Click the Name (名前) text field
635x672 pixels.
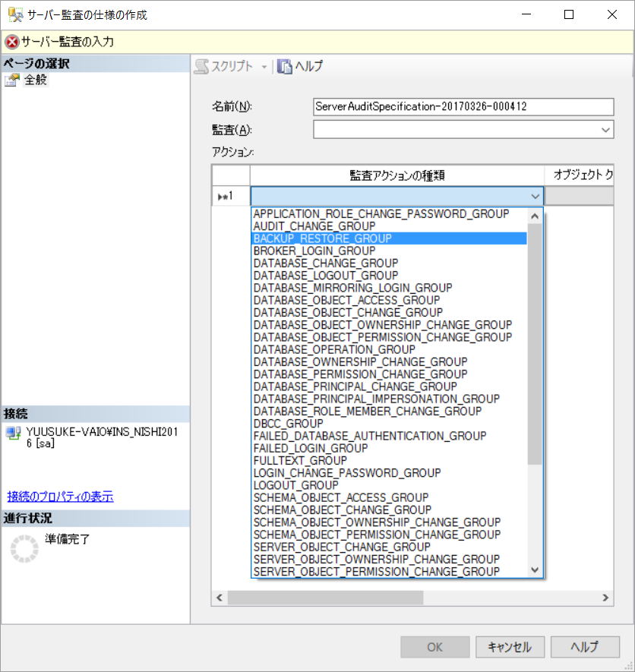click(463, 107)
